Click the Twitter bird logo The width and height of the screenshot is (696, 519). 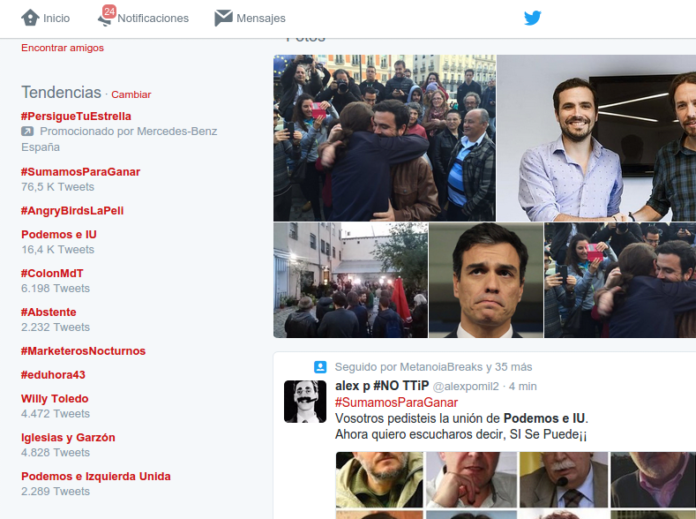point(533,18)
